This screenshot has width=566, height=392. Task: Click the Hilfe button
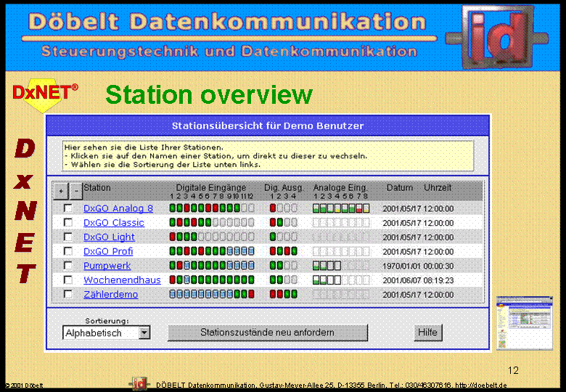tap(427, 332)
